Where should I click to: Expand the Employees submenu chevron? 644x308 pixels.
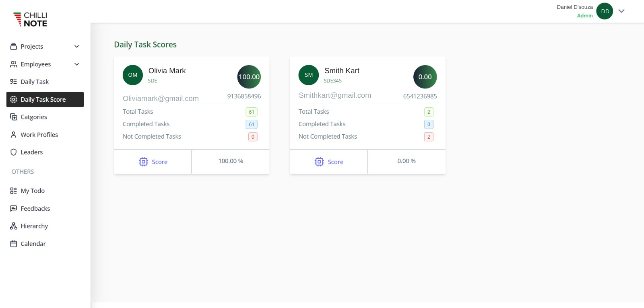tap(76, 64)
